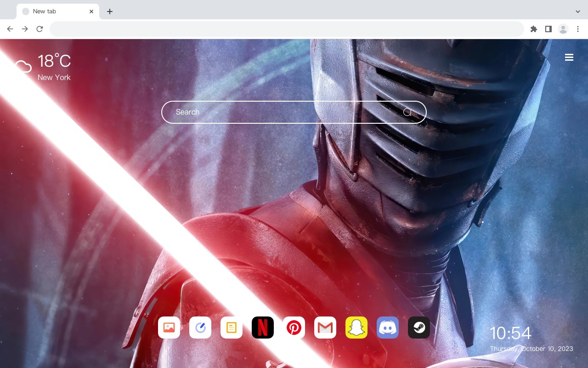Viewport: 588px width, 368px height.
Task: Click the date Thursday, October 10, 2023
Action: tap(531, 349)
